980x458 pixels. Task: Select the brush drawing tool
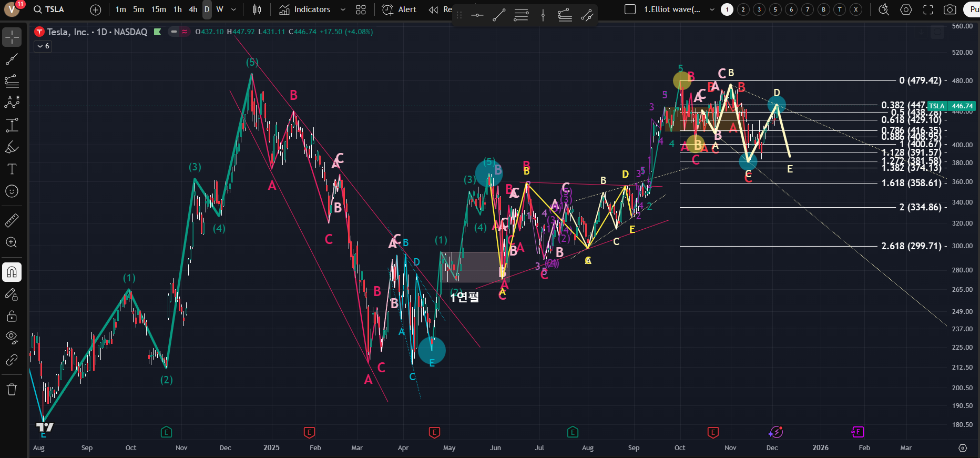pyautogui.click(x=12, y=147)
